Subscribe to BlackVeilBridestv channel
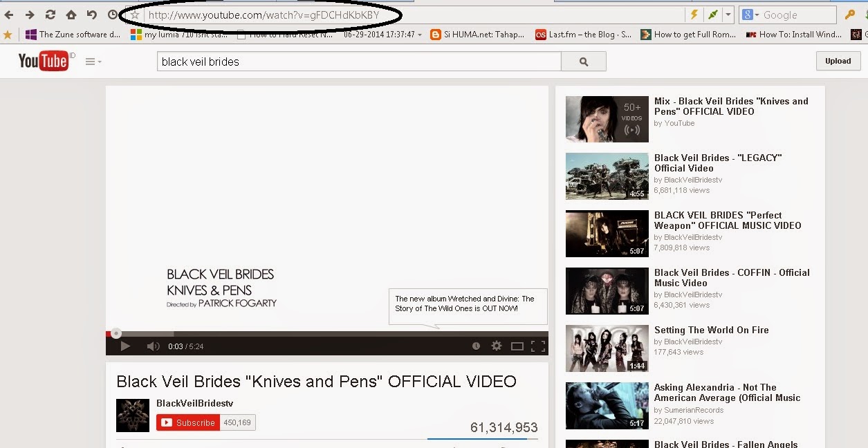Screen dimensions: 868x448 [x=188, y=422]
